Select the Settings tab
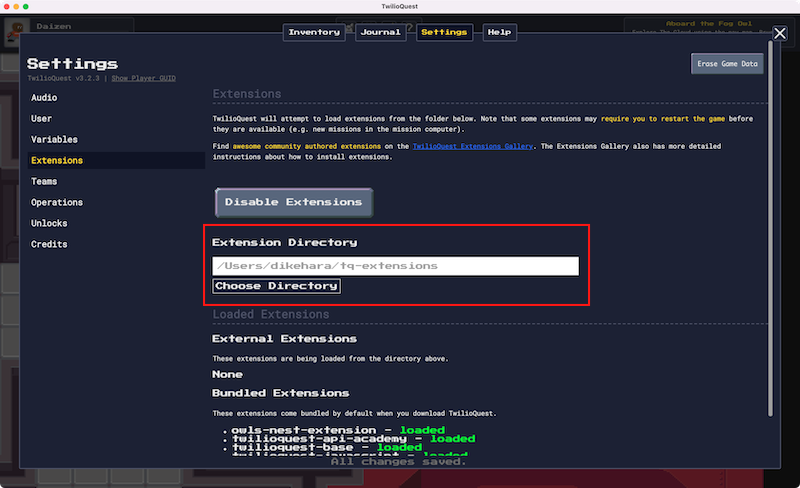 (444, 32)
